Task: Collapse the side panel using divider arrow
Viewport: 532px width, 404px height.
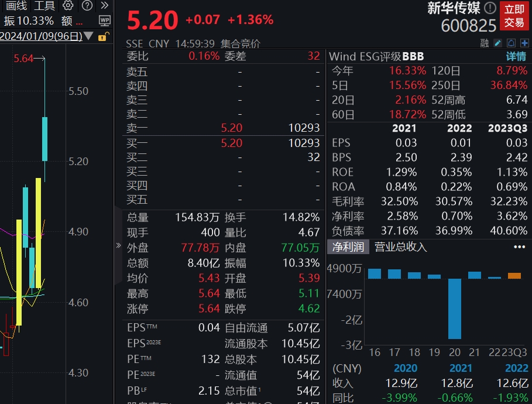Action: (x=119, y=245)
